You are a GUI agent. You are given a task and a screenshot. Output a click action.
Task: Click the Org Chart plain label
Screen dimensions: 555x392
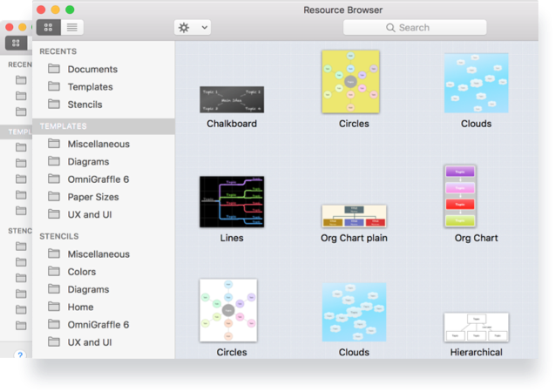pyautogui.click(x=354, y=238)
